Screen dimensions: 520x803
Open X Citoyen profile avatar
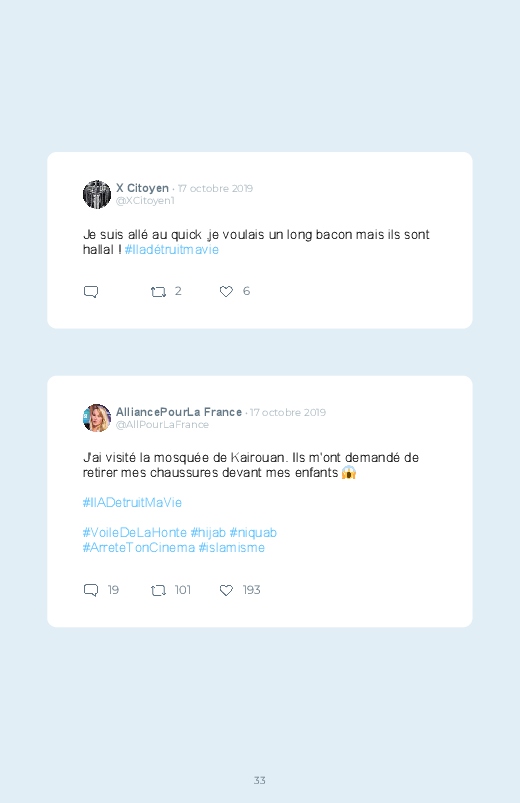click(x=97, y=194)
